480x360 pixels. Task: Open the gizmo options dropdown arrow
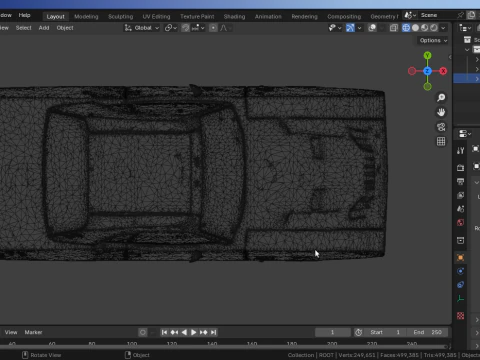click(359, 28)
